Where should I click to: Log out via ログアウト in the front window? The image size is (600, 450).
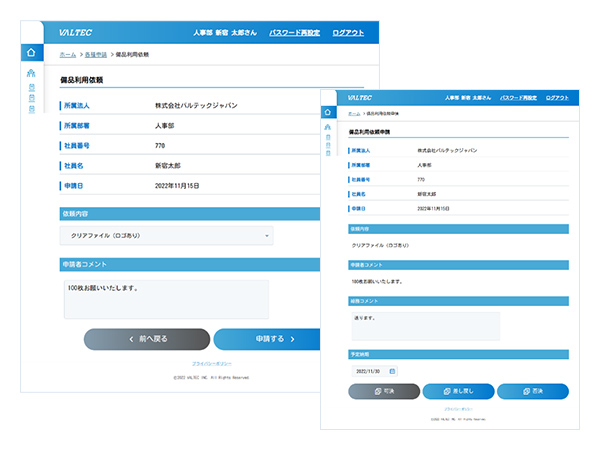coord(557,98)
